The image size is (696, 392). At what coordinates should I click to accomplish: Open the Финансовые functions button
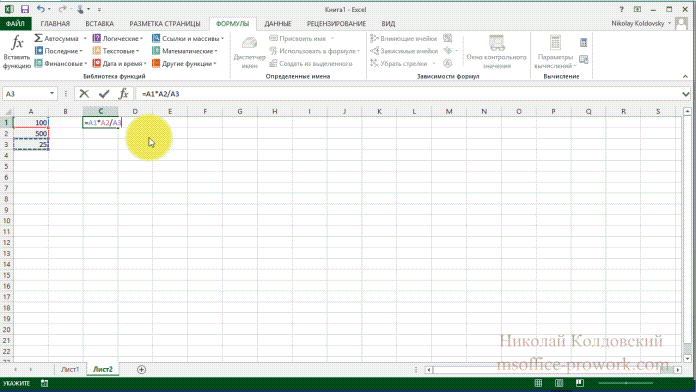click(61, 63)
